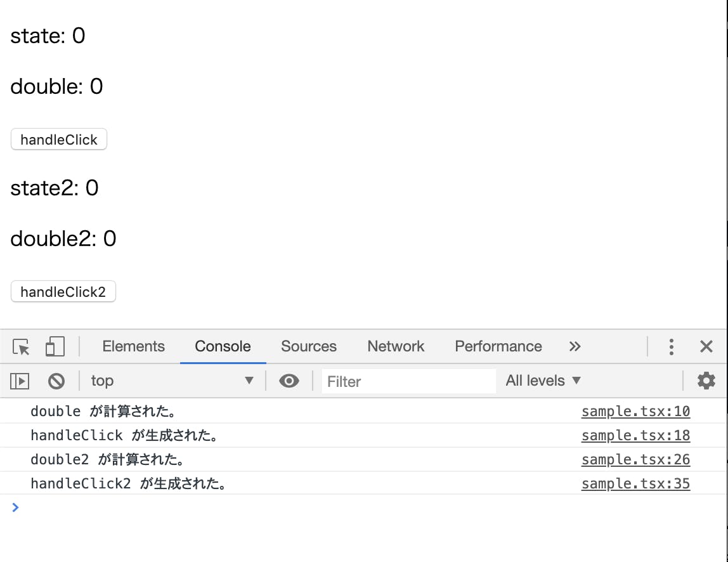This screenshot has width=728, height=562.
Task: Click the 'double2: 0' text
Action: [x=63, y=239]
